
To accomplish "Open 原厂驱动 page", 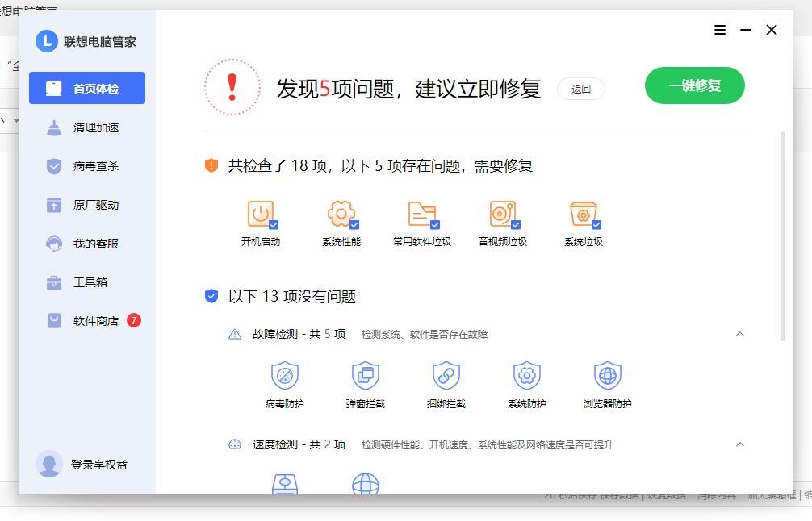I will pyautogui.click(x=87, y=205).
